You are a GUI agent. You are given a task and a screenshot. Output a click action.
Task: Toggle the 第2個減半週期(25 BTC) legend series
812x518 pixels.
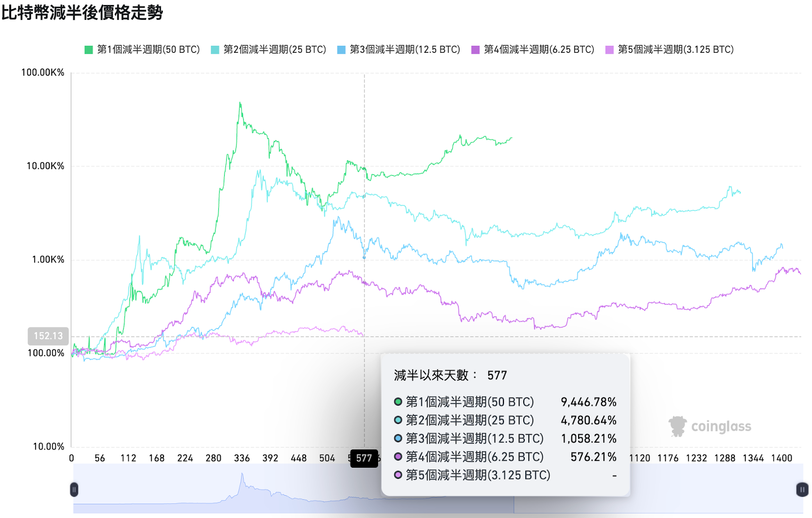click(x=268, y=49)
